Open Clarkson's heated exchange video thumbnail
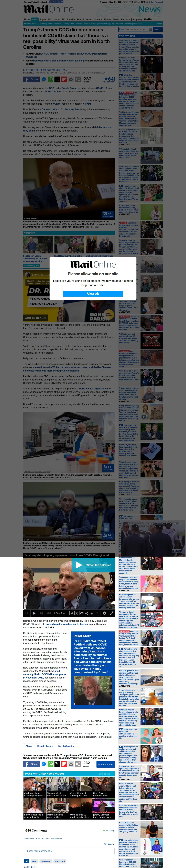Viewport: 186px width, 868px height. point(35,787)
